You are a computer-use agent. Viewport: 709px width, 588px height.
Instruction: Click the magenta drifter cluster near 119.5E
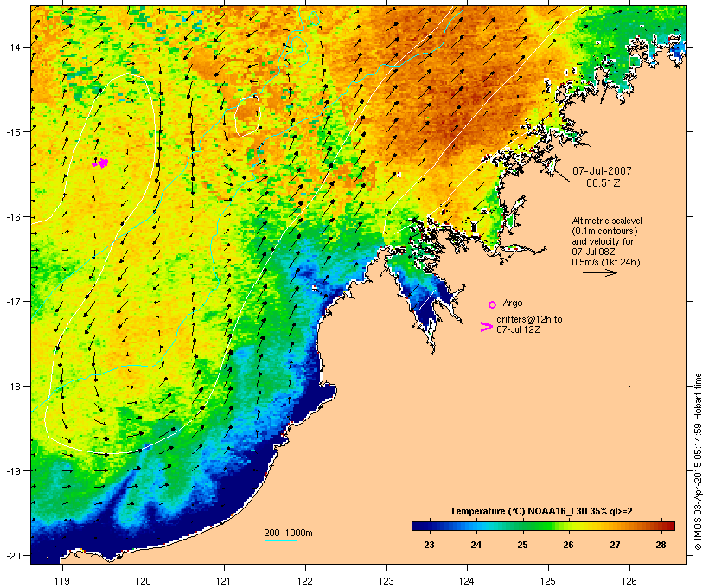100,163
